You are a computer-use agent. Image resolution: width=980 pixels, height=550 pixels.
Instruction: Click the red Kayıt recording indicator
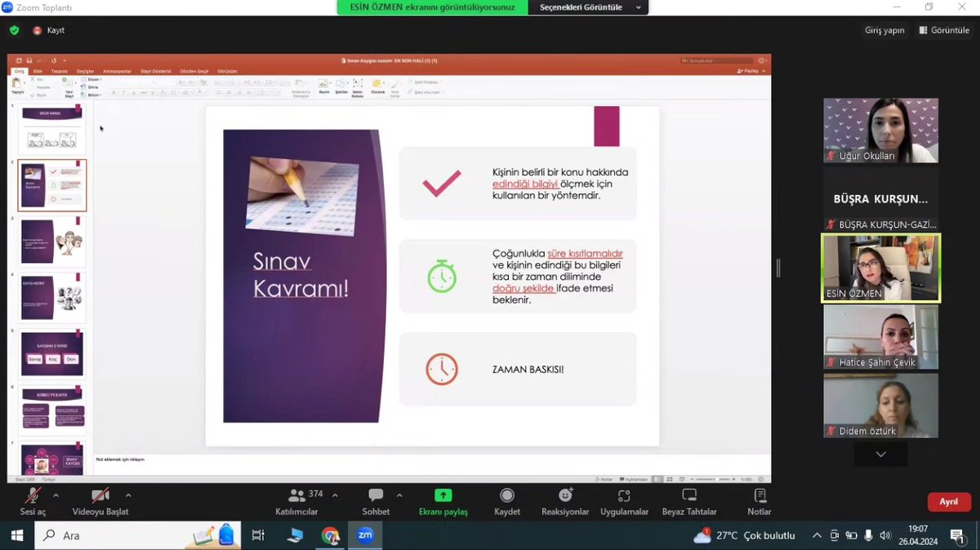click(48, 30)
